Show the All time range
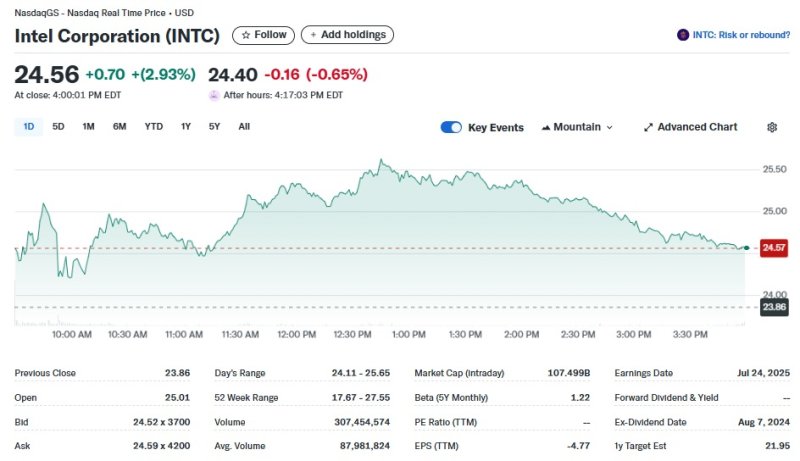800x461 pixels. point(244,127)
